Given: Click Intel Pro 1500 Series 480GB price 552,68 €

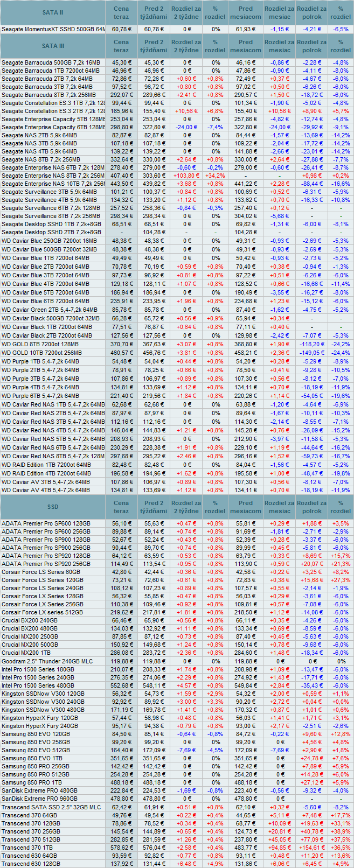Looking at the screenshot, I should pos(121,685).
